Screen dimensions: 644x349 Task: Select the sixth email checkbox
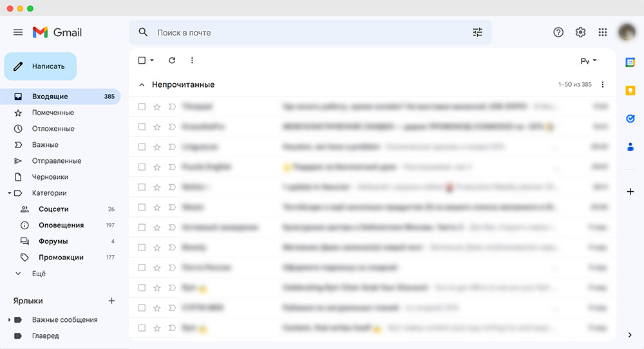[x=142, y=207]
